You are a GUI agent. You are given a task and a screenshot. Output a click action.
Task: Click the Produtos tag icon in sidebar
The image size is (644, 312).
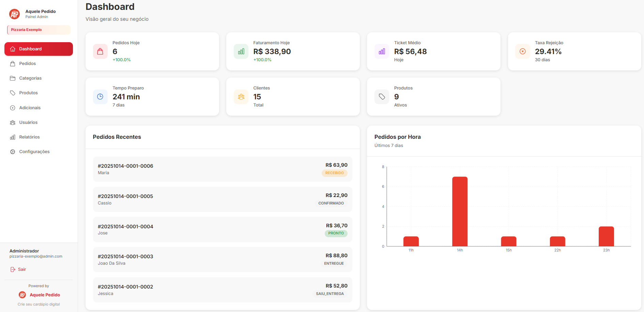[13, 93]
